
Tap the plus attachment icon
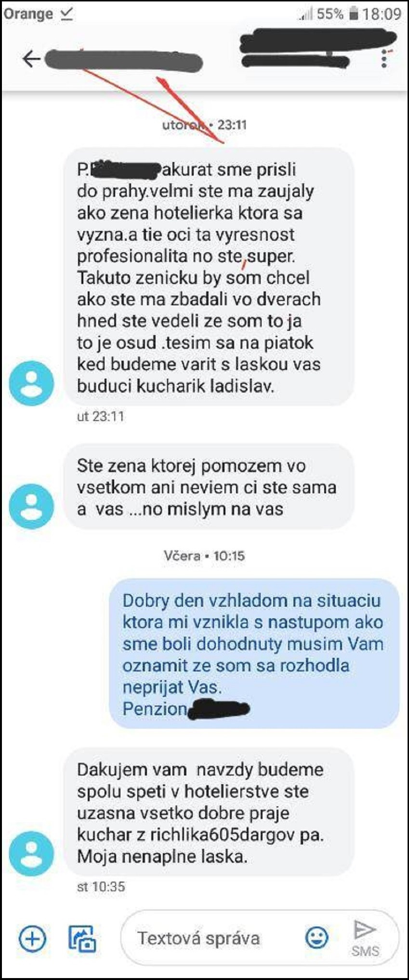(32, 939)
